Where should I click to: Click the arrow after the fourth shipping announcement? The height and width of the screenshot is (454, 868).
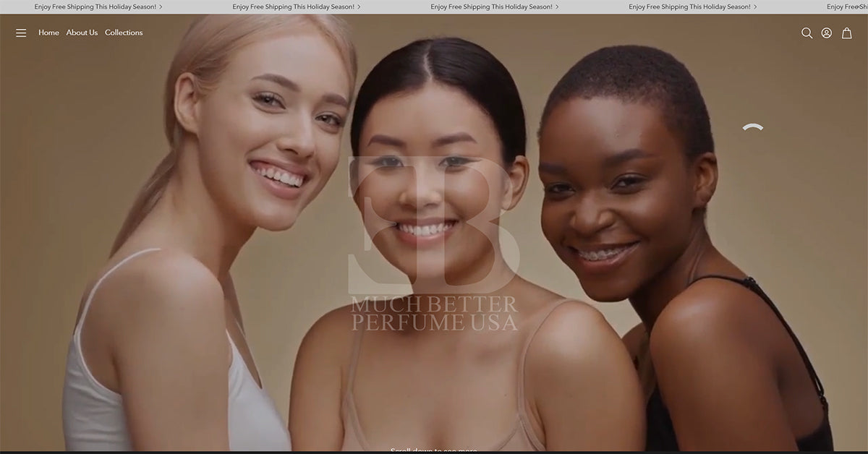(x=755, y=7)
